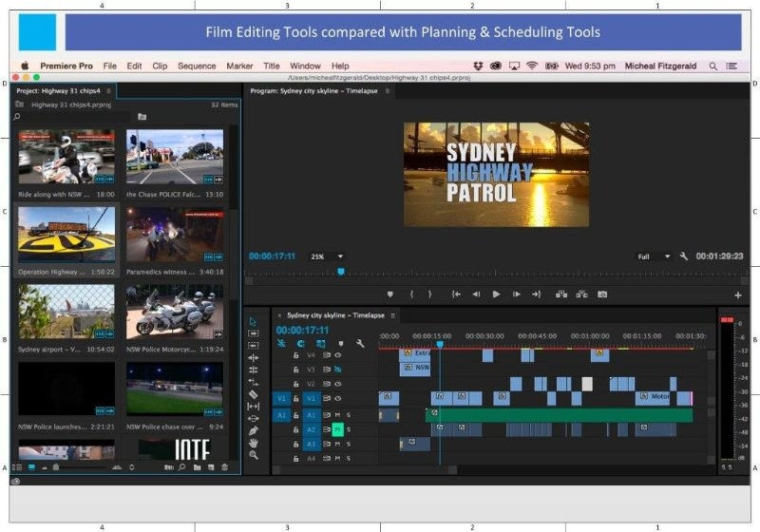
Task: Select the Hand tool
Action: click(x=253, y=443)
